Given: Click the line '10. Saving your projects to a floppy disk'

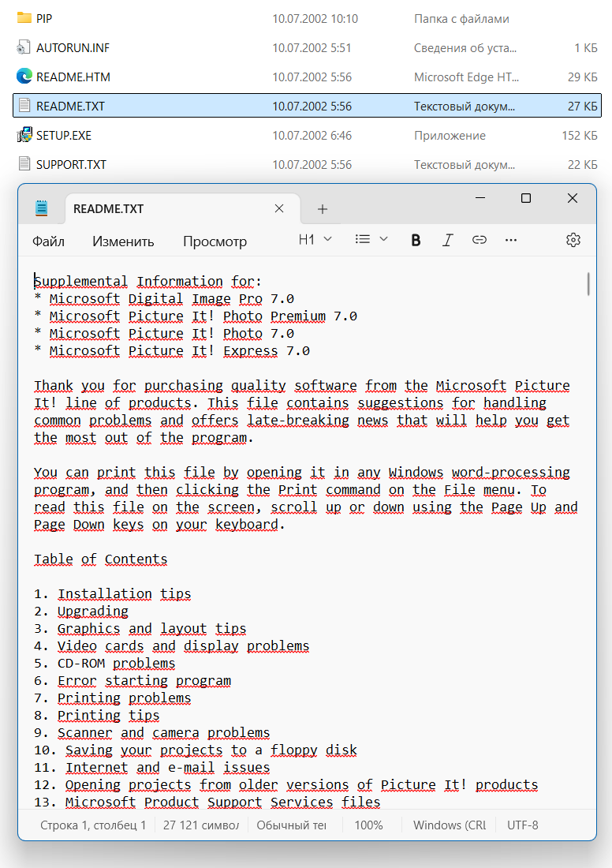Looking at the screenshot, I should point(196,750).
